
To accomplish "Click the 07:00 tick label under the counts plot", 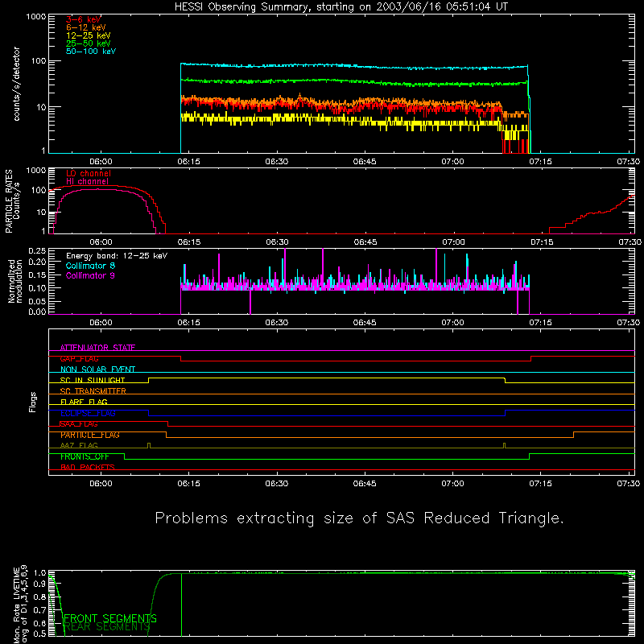I will [x=452, y=162].
